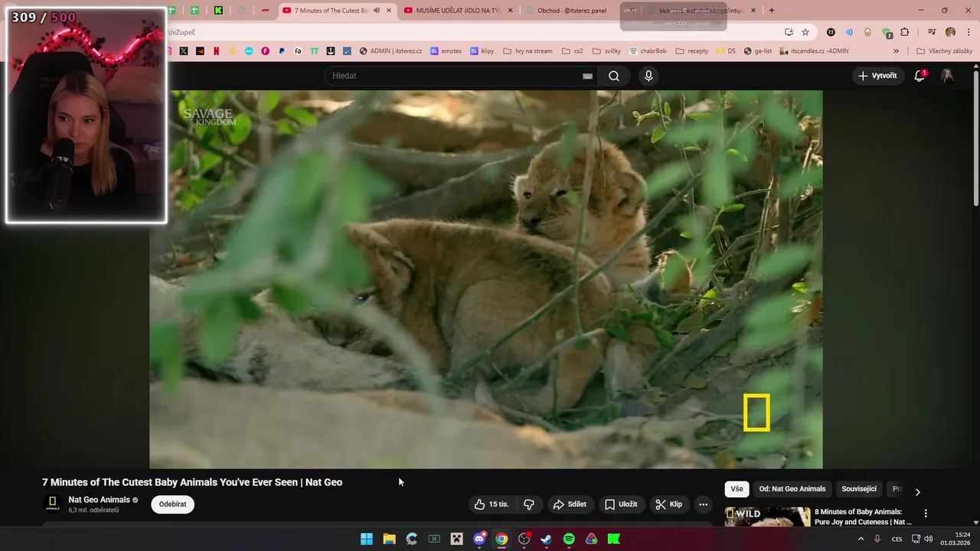Switch the CES keyboard language indicator
This screenshot has width=980, height=551.
(897, 539)
